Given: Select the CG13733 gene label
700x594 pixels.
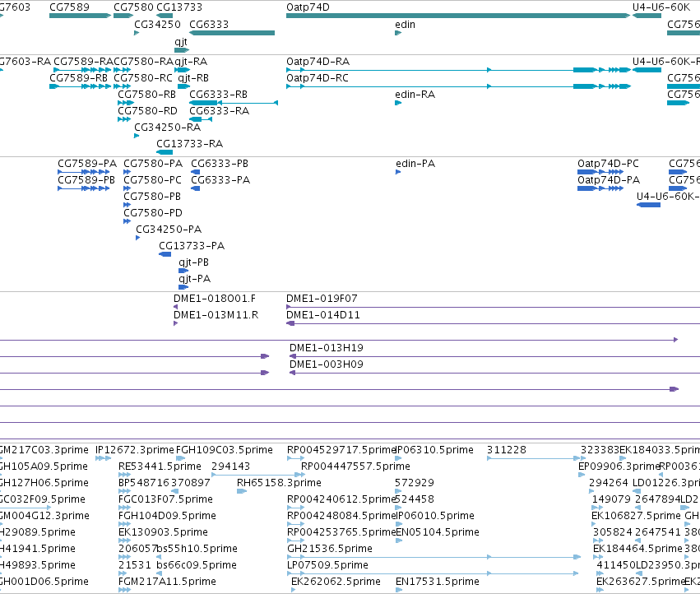Looking at the screenshot, I should pos(179,7).
